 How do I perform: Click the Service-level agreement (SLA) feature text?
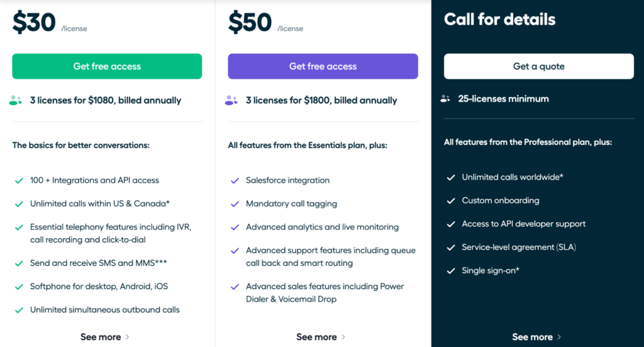click(519, 247)
